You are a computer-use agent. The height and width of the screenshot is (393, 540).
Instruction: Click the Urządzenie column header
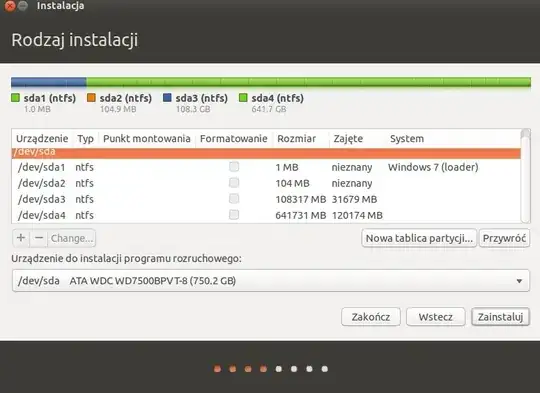(42, 138)
